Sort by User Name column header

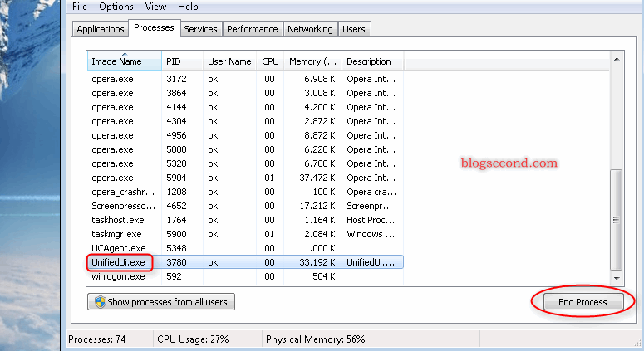coord(229,61)
